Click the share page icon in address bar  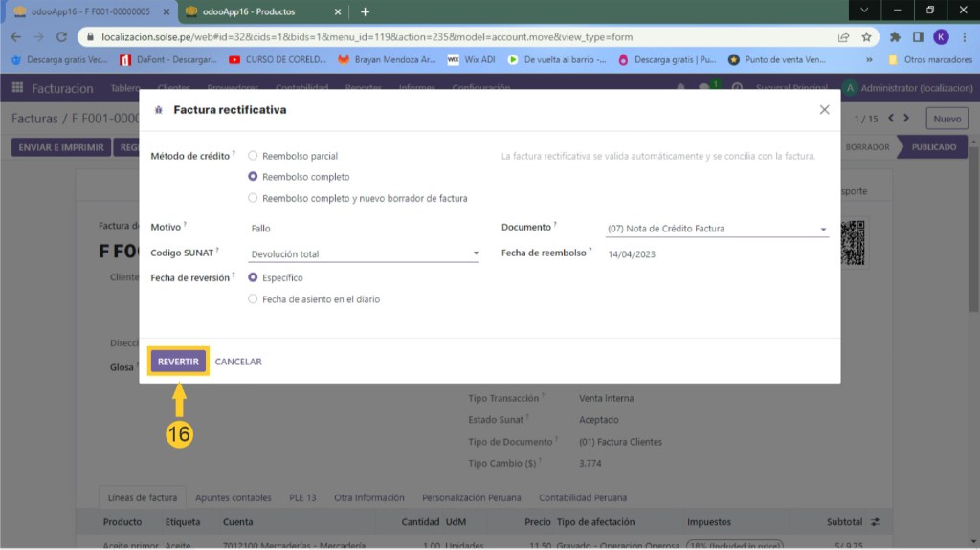click(843, 36)
